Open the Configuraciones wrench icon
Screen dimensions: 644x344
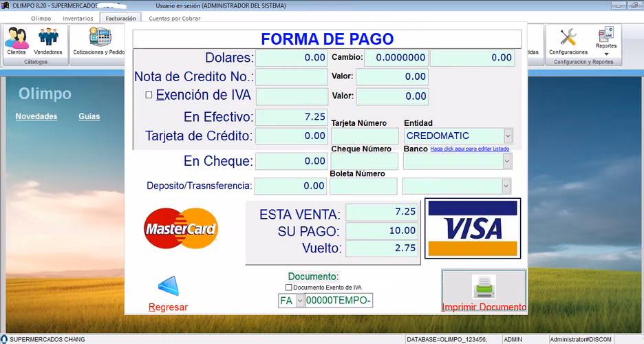(568, 37)
